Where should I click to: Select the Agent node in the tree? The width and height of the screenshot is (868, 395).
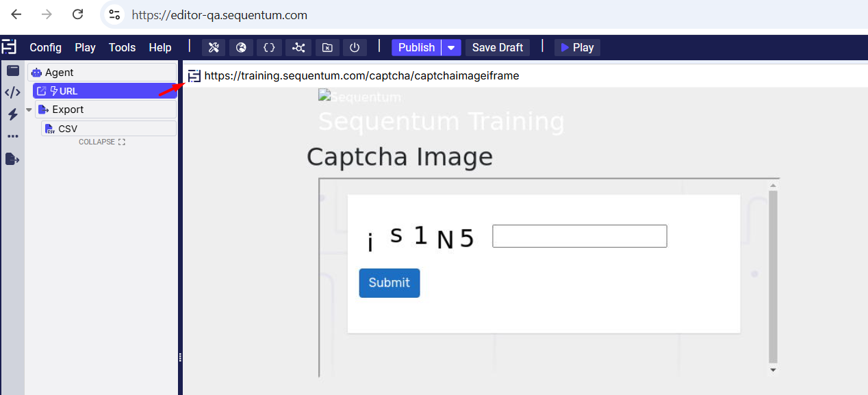[102, 73]
